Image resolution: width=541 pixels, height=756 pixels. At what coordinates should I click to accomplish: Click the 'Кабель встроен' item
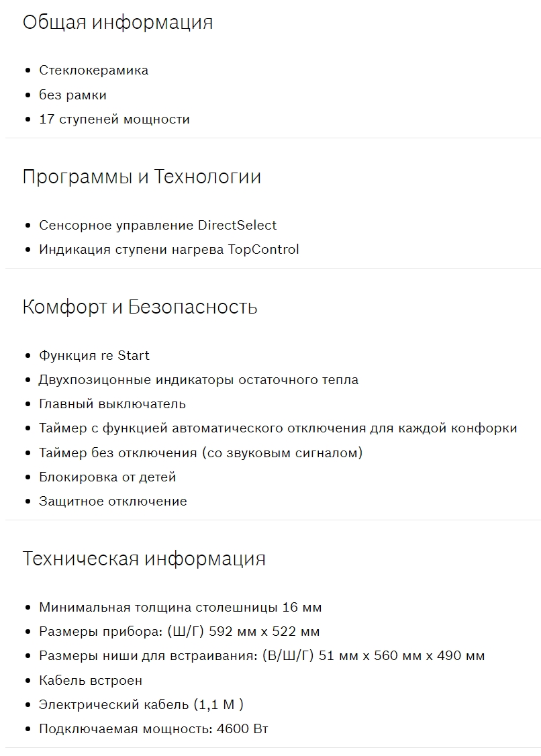tap(91, 681)
